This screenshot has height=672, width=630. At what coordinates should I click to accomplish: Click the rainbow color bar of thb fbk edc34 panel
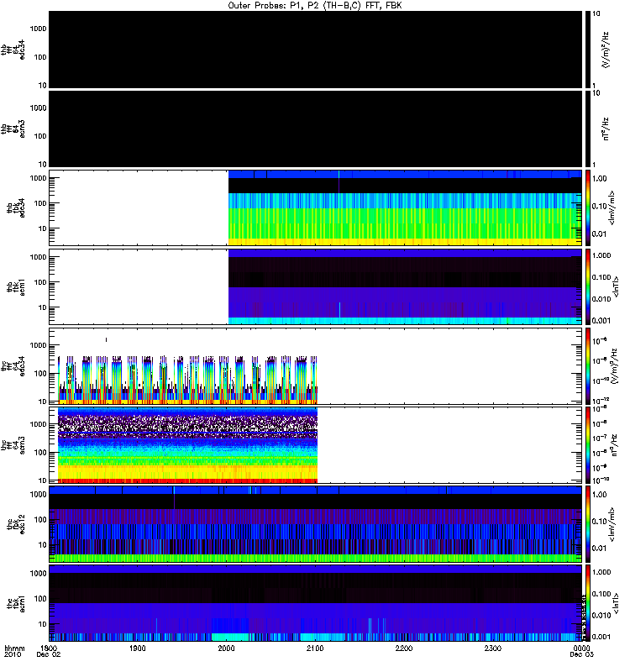[x=587, y=207]
